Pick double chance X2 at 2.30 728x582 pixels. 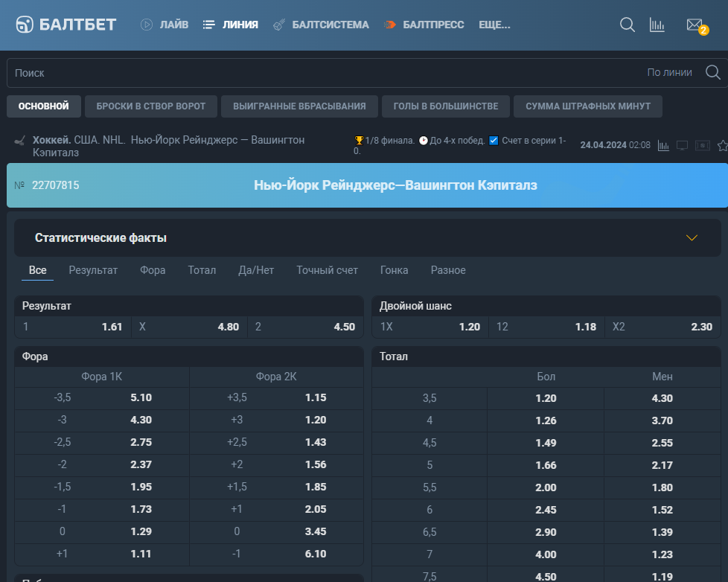662,327
